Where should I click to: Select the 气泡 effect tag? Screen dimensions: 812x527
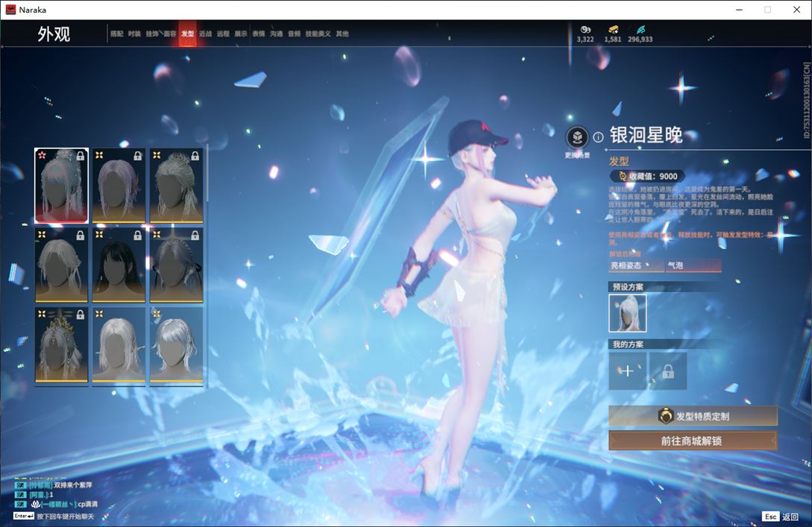[x=693, y=265]
